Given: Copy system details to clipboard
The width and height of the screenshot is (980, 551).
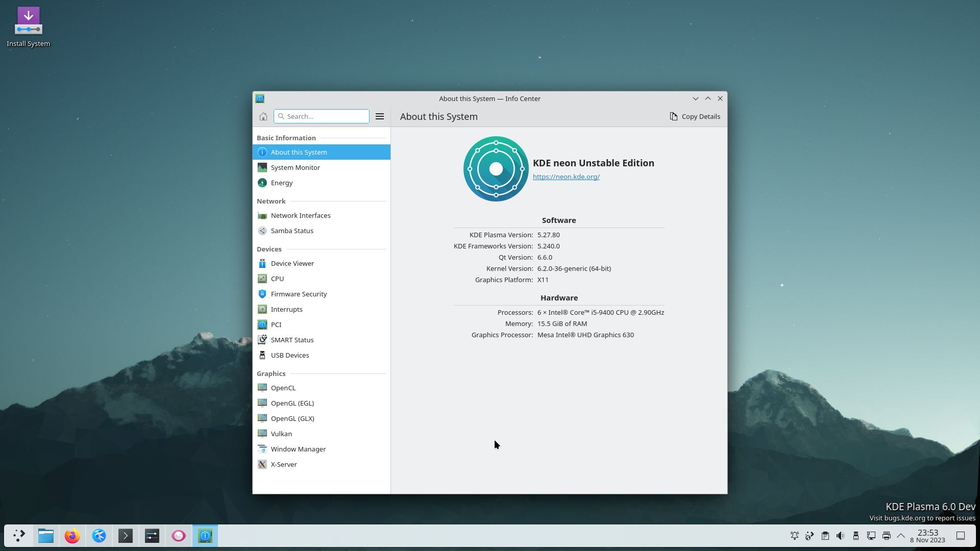Looking at the screenshot, I should [695, 116].
